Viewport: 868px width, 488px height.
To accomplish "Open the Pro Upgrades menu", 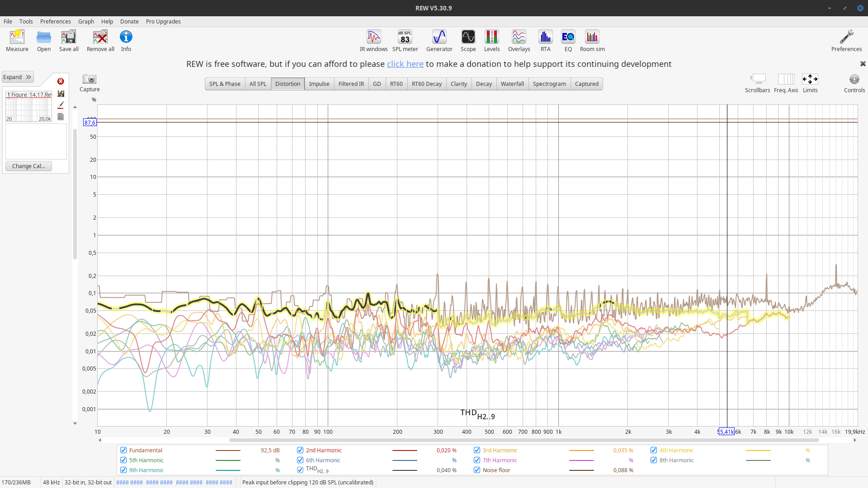I will coord(163,21).
